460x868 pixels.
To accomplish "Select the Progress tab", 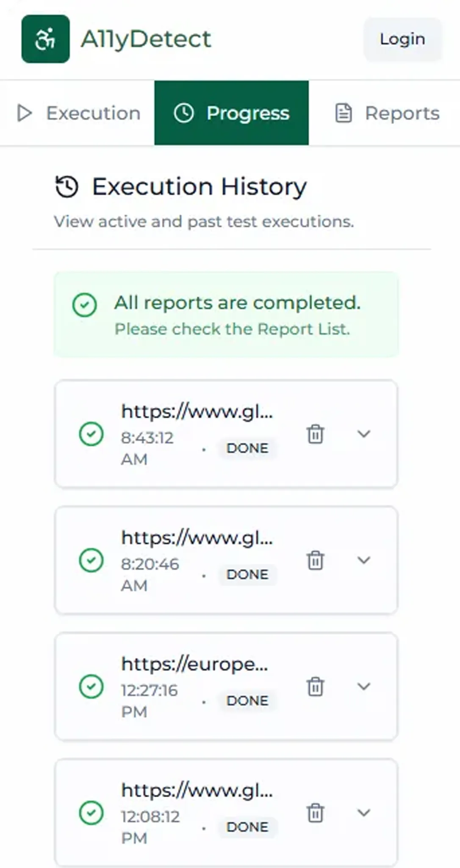I will [231, 113].
